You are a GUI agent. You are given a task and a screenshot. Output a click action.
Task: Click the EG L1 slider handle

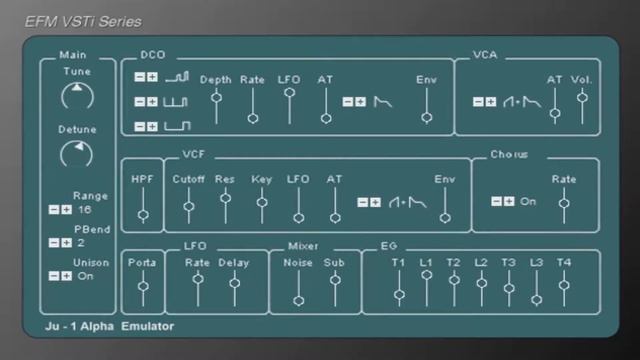pos(427,275)
